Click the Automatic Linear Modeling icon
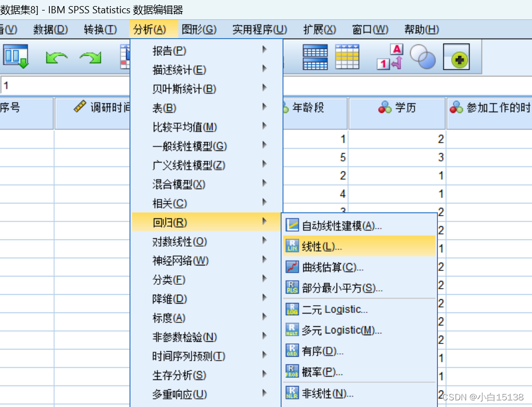Image resolution: width=532 pixels, height=407 pixels. (x=292, y=225)
